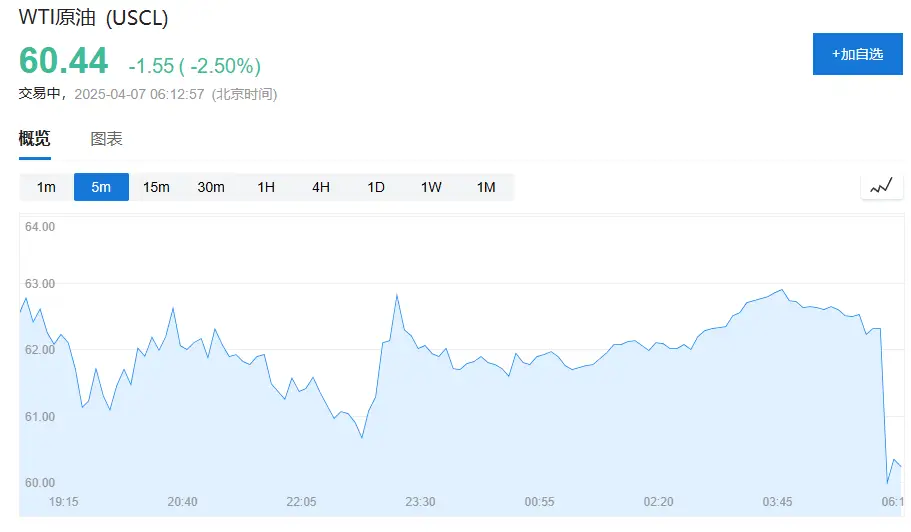Click the price spike peak before 23:30
The width and height of the screenshot is (911, 532).
[397, 295]
